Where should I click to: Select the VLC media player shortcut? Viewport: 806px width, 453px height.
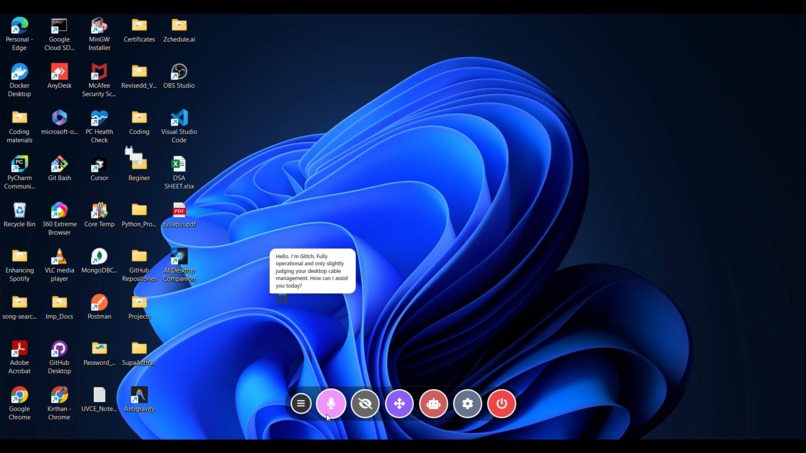pyautogui.click(x=59, y=265)
